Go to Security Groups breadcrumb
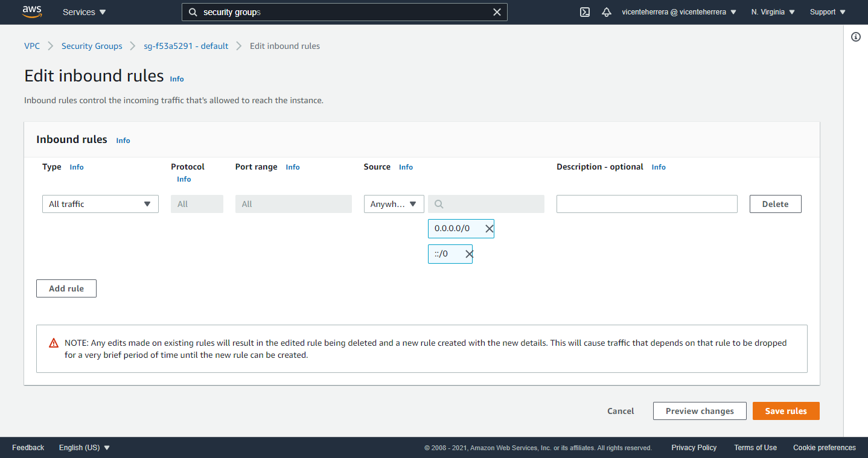 coord(92,46)
